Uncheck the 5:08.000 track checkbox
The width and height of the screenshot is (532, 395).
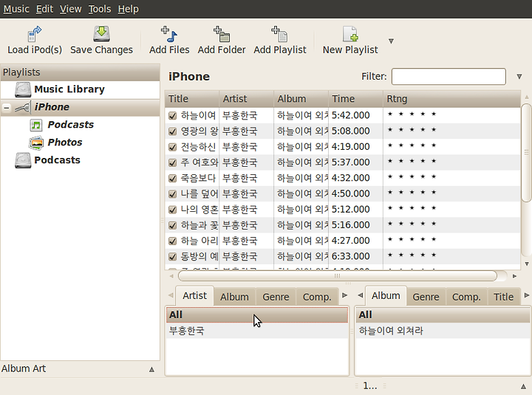173,131
